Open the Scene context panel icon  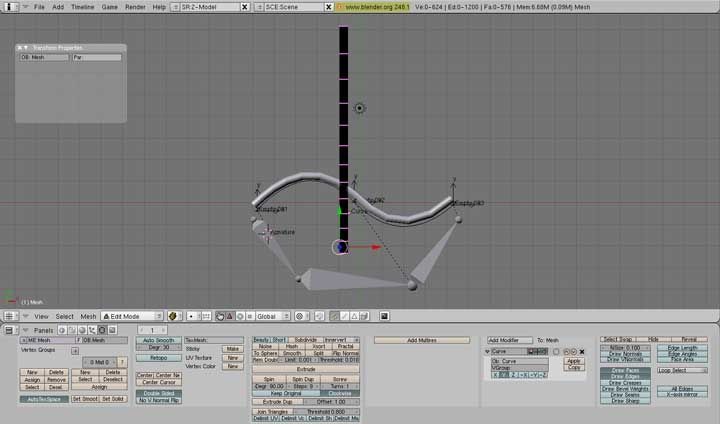(112, 330)
